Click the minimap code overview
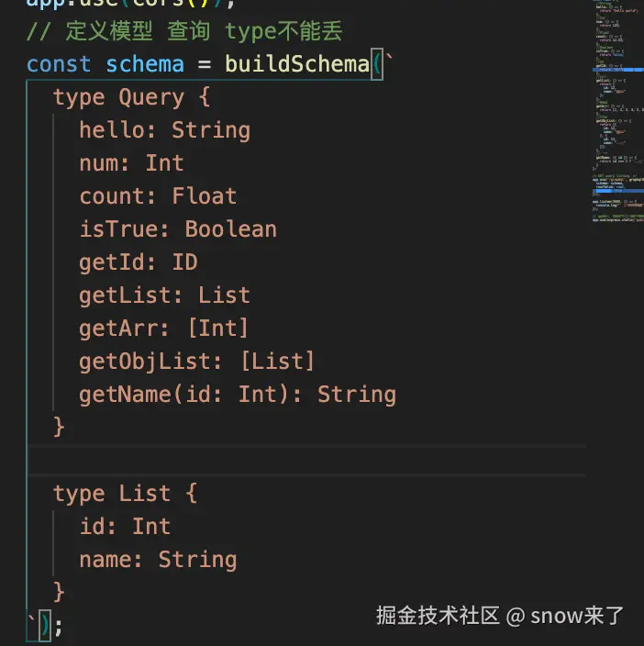Viewport: 644px width, 646px height. point(617,111)
